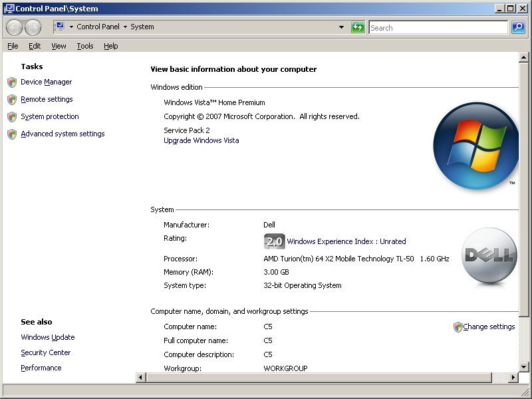Click the 'C5' value next to Computer name

click(268, 327)
